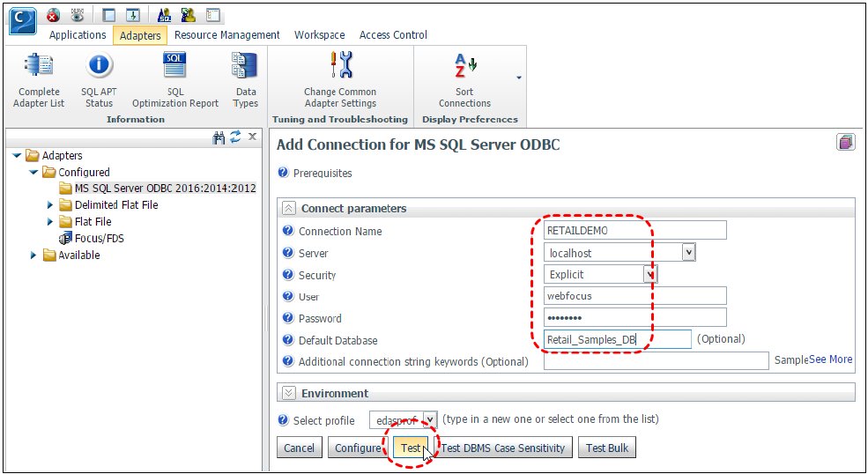868x474 pixels.
Task: Expand the Available folder node
Action: coord(33,255)
